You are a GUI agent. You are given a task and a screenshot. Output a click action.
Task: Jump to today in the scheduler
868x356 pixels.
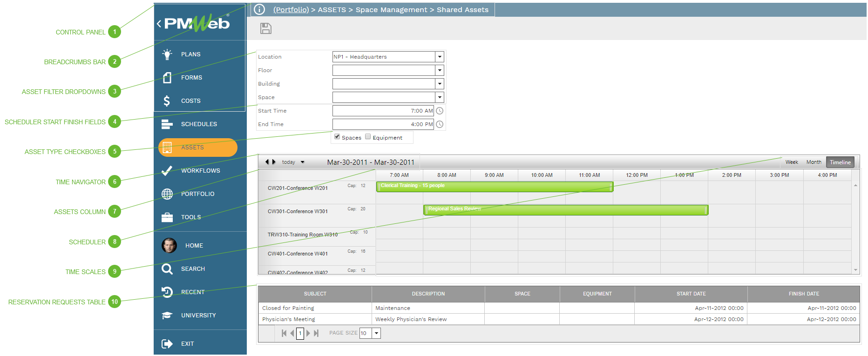(288, 162)
